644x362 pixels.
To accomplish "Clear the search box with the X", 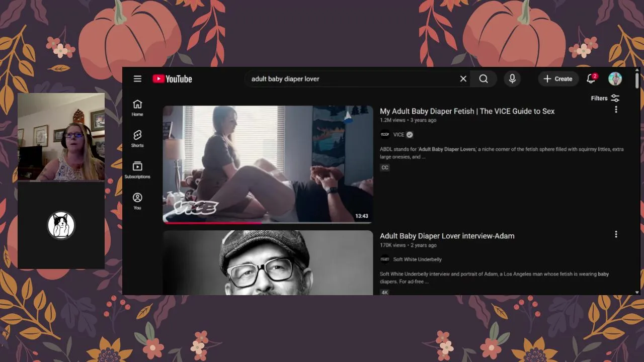I will 463,79.
